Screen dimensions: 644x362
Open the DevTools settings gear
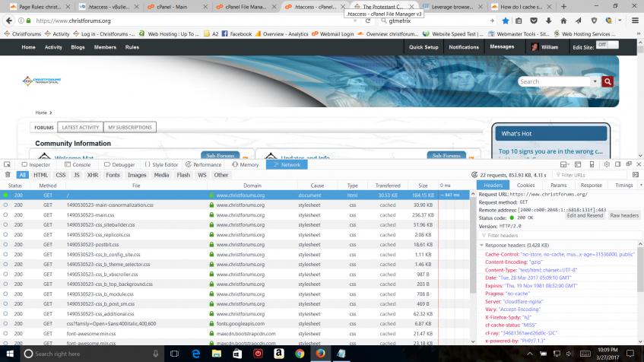pos(607,164)
